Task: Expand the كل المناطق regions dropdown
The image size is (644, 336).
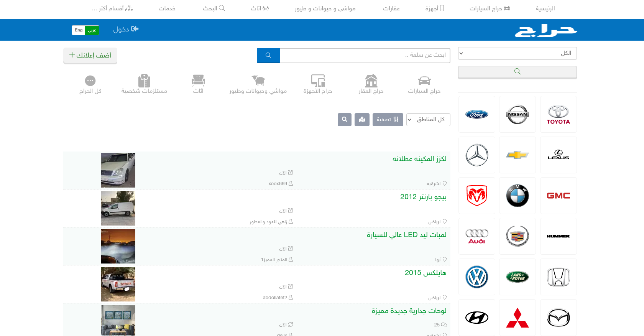Action: (428, 120)
